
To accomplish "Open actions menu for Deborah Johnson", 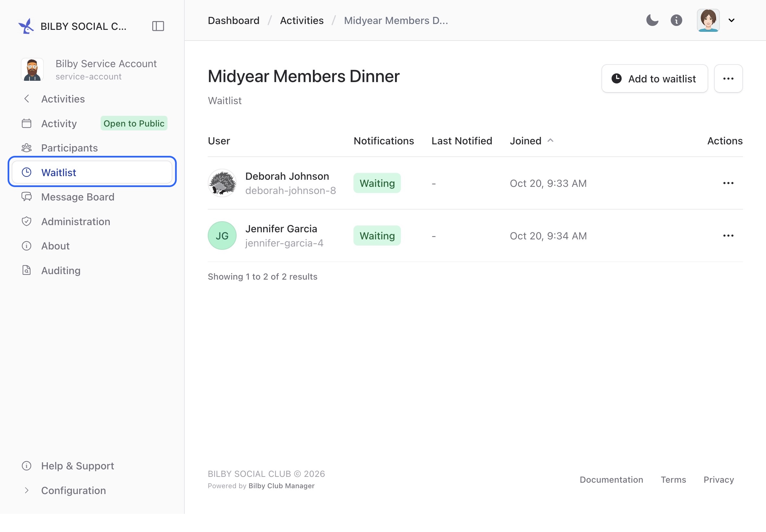I will click(x=728, y=183).
